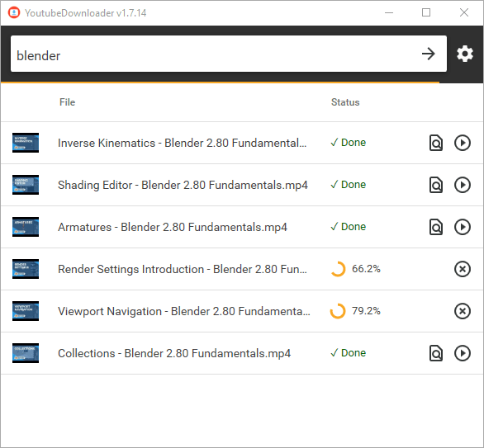The width and height of the screenshot is (484, 448).
Task: Click the Status column header
Action: point(345,102)
